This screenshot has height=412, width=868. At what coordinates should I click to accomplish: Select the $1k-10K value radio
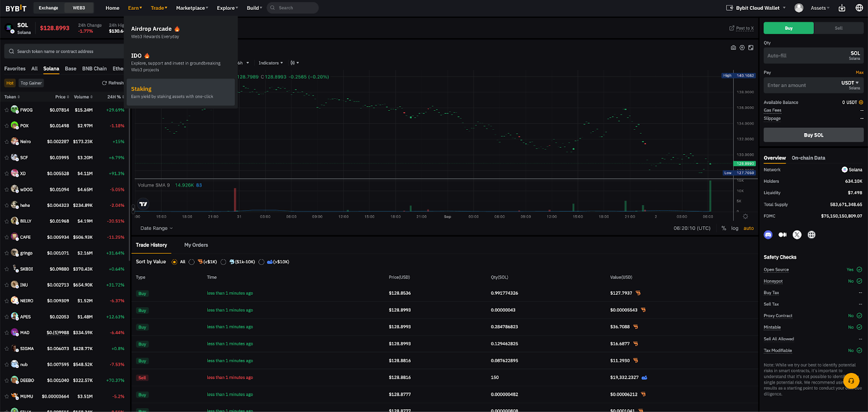tap(224, 262)
